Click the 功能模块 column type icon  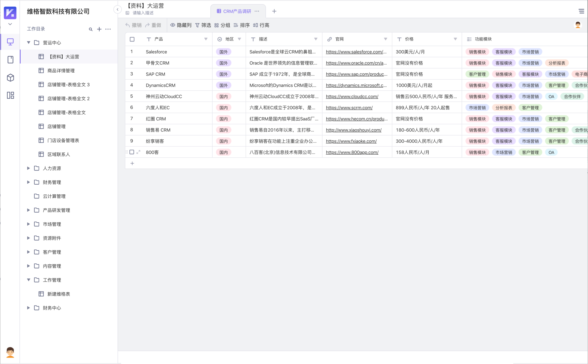(469, 39)
